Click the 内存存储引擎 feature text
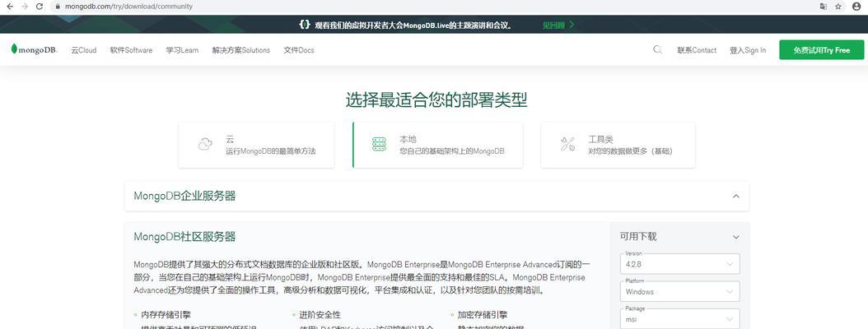 point(166,315)
